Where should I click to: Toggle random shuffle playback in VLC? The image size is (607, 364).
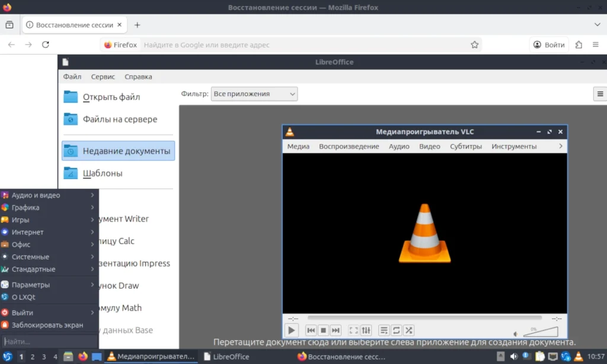click(409, 330)
